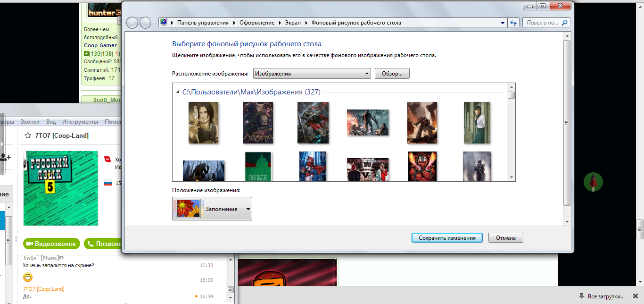Click the Обзор... button
Viewport: 644px width, 304px height.
pyautogui.click(x=392, y=74)
